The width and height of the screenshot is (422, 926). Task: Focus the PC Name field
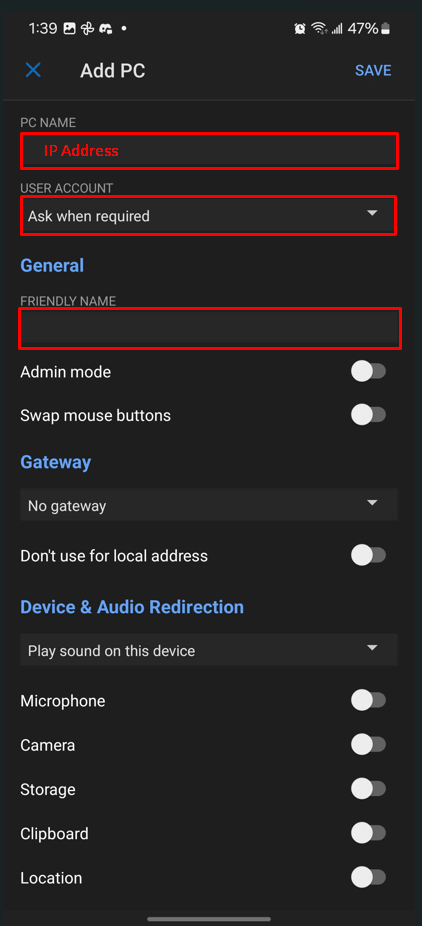click(x=209, y=151)
